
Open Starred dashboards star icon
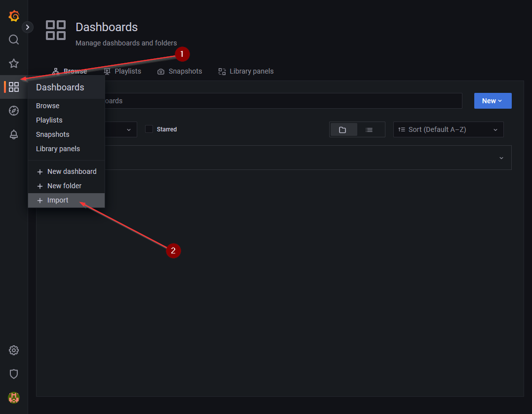14,63
